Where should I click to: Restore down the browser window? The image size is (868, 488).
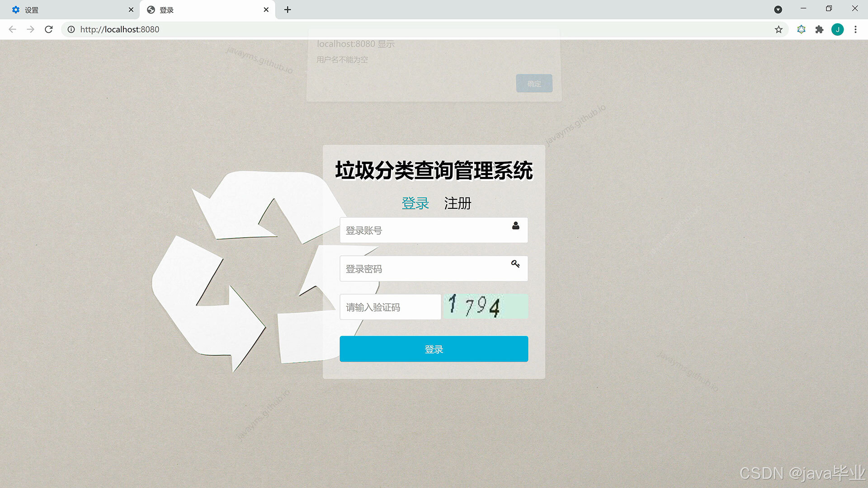(x=829, y=9)
